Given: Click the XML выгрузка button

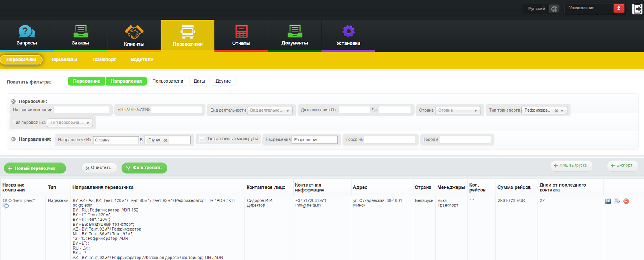Looking at the screenshot, I should 571,166.
